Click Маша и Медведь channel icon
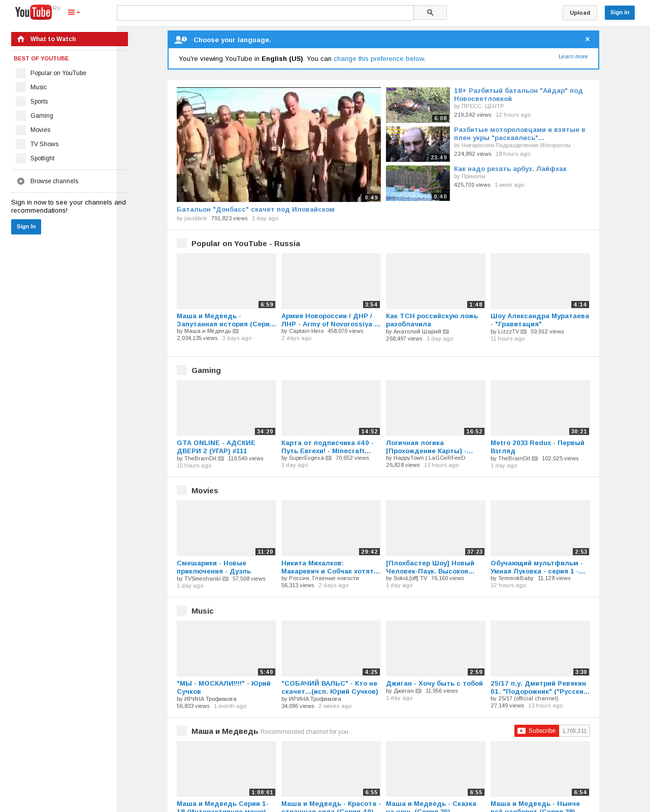Image resolution: width=650 pixels, height=812 pixels. point(182,731)
